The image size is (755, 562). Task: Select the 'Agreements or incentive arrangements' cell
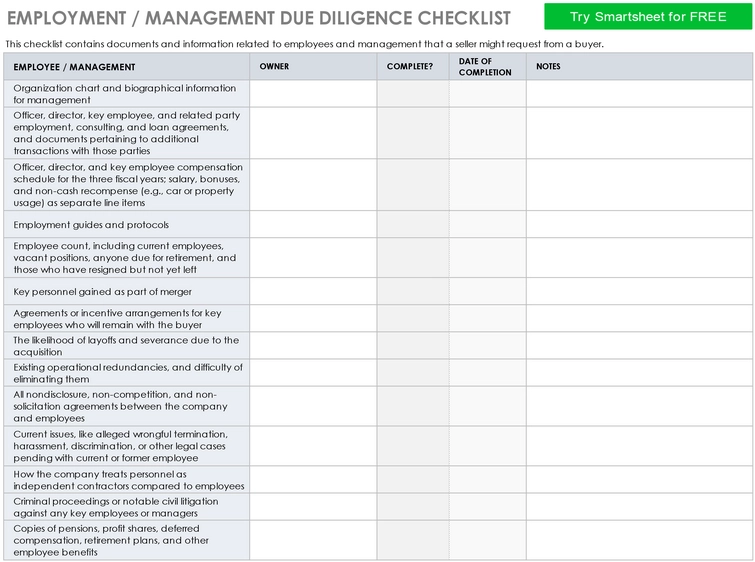point(127,318)
